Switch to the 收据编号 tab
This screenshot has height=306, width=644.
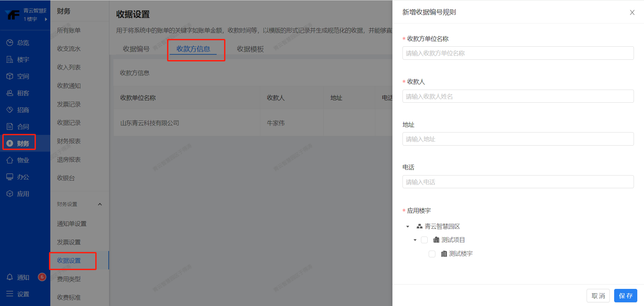point(136,49)
